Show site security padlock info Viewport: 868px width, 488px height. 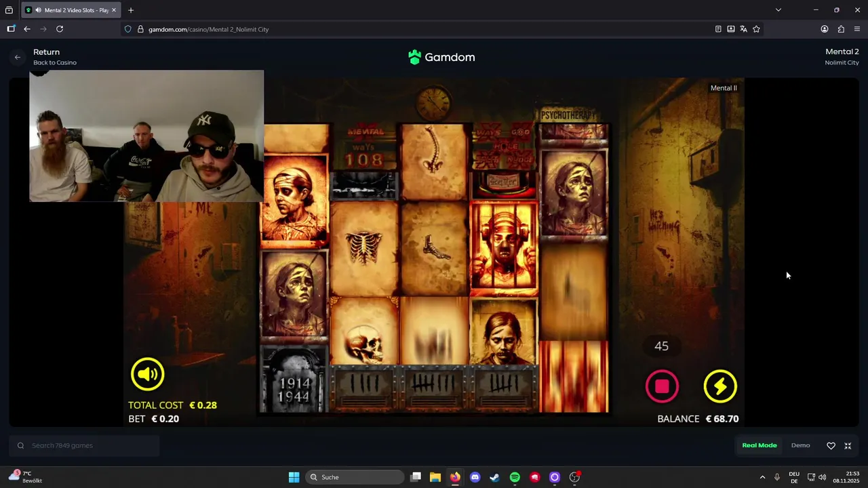click(140, 29)
